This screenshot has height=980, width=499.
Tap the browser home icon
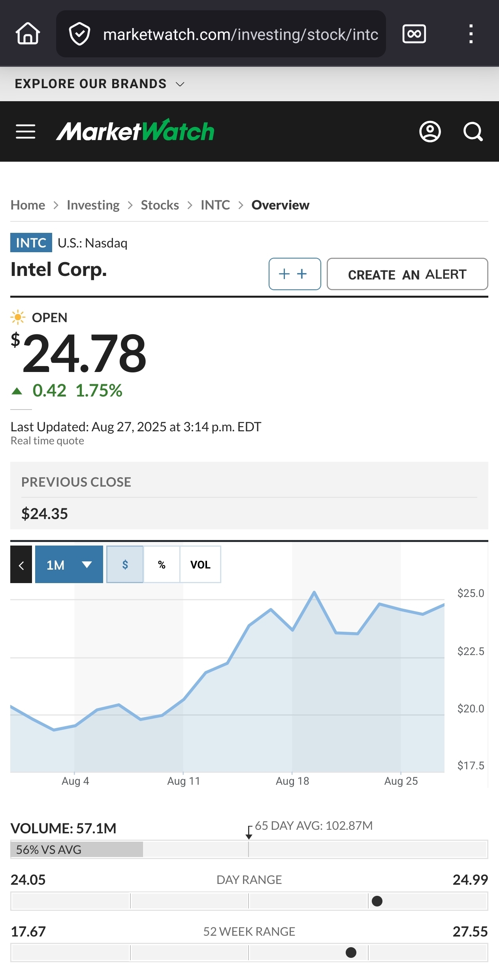tap(28, 34)
